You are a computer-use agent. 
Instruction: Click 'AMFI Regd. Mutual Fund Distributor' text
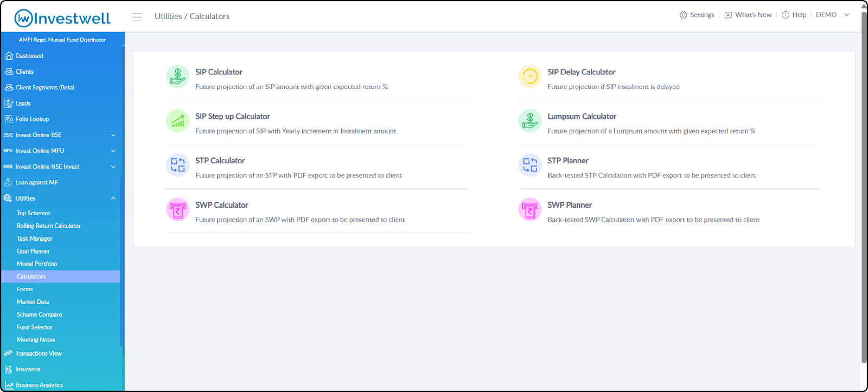[x=62, y=40]
